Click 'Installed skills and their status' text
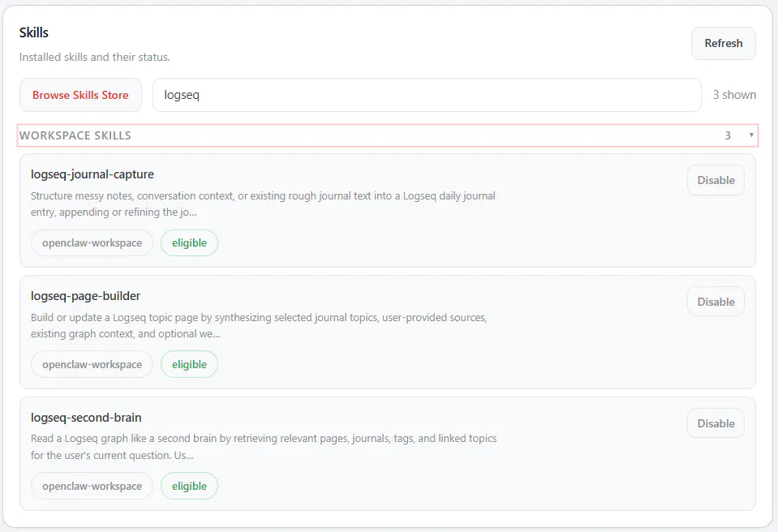Screen dimensions: 778x532 [x=95, y=57]
